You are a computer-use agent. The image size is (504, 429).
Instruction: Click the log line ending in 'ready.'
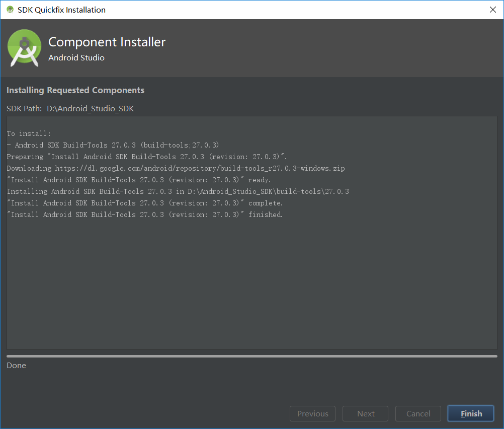click(139, 180)
